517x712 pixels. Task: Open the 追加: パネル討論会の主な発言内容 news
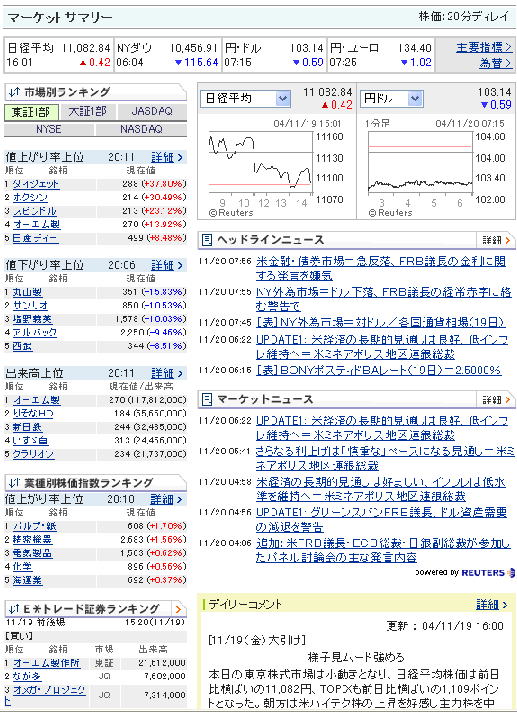click(384, 550)
